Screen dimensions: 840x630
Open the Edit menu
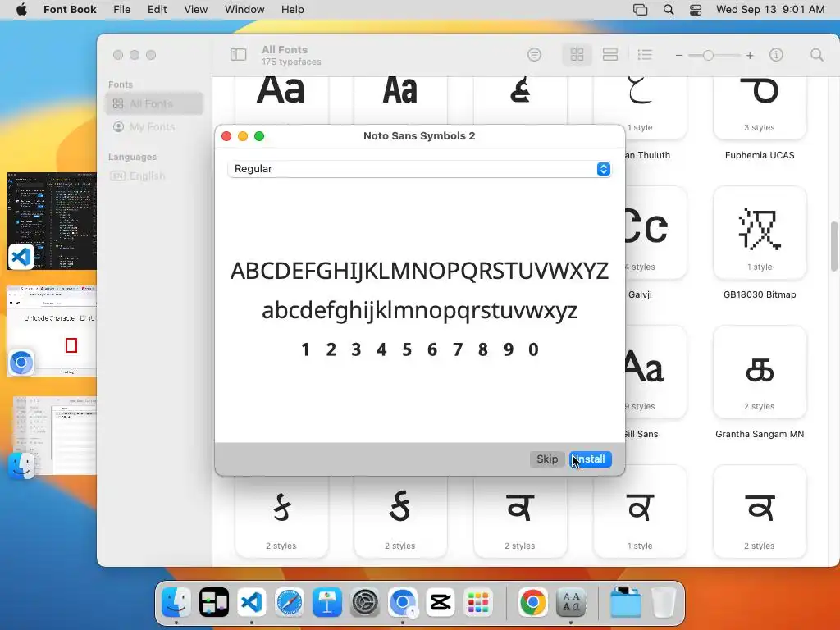(157, 10)
